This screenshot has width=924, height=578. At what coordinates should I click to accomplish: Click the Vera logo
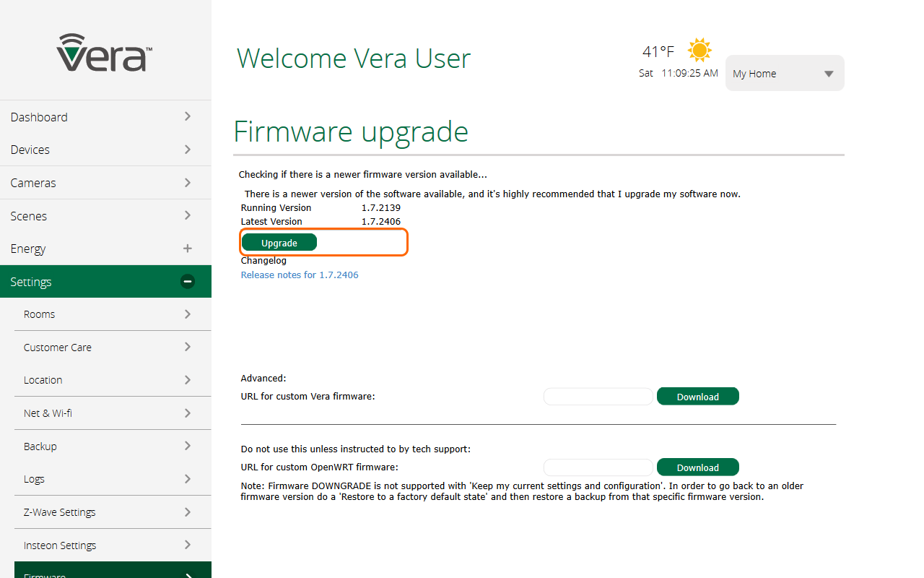tap(105, 52)
